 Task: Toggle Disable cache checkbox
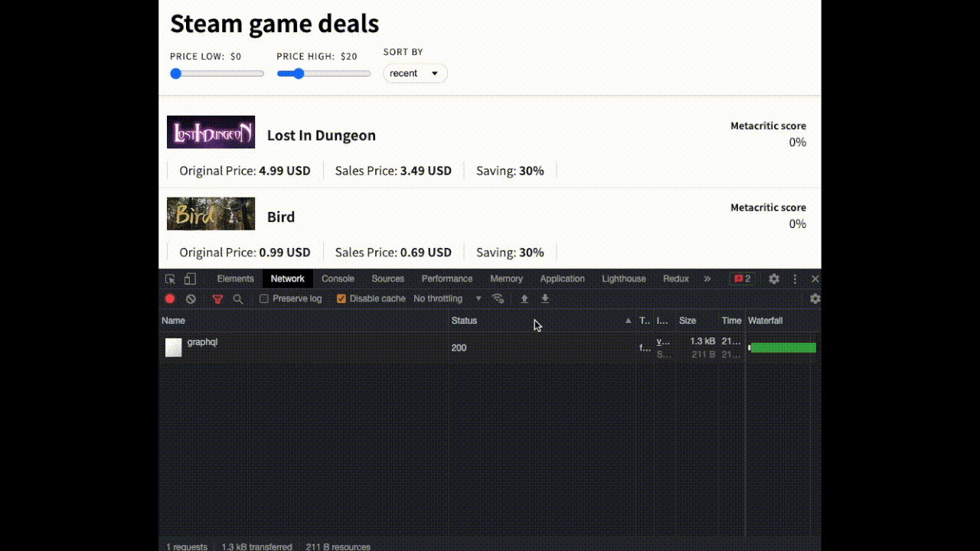click(x=341, y=298)
